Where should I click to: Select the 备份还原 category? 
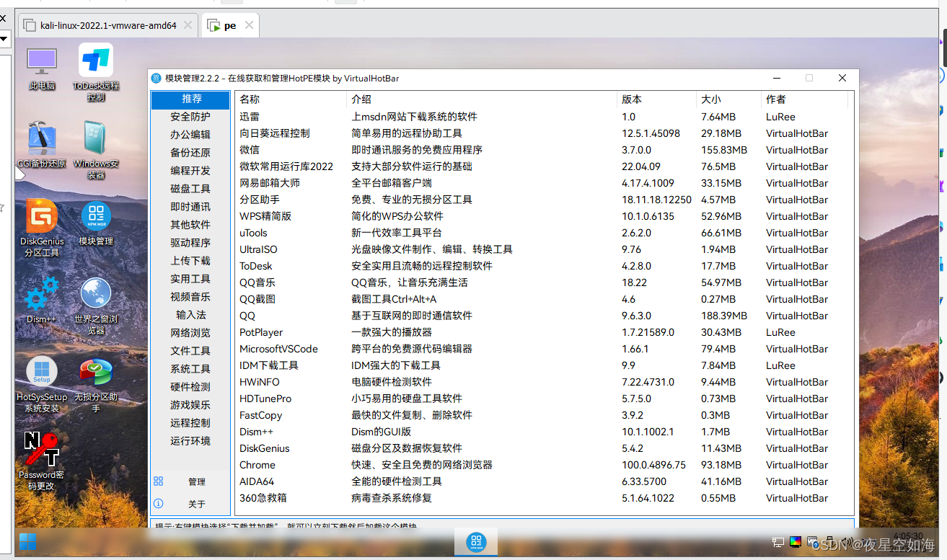191,153
